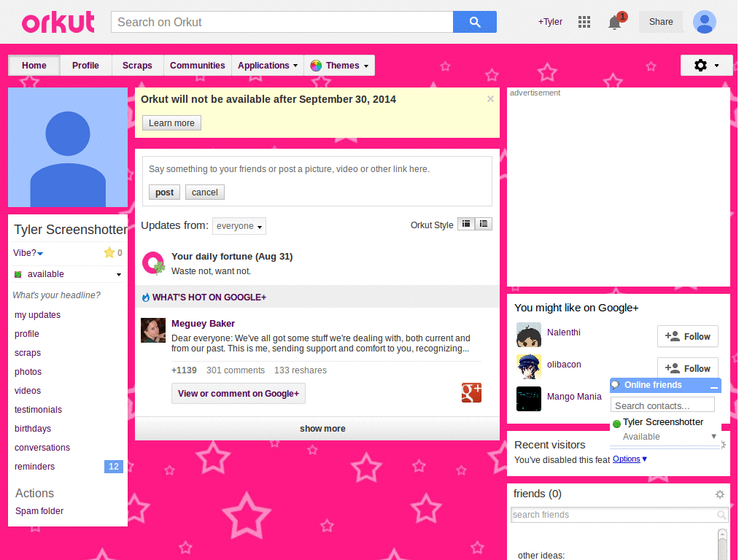Open Recent visitors Options dropdown
Image resolution: width=747 pixels, height=560 pixels.
click(630, 459)
